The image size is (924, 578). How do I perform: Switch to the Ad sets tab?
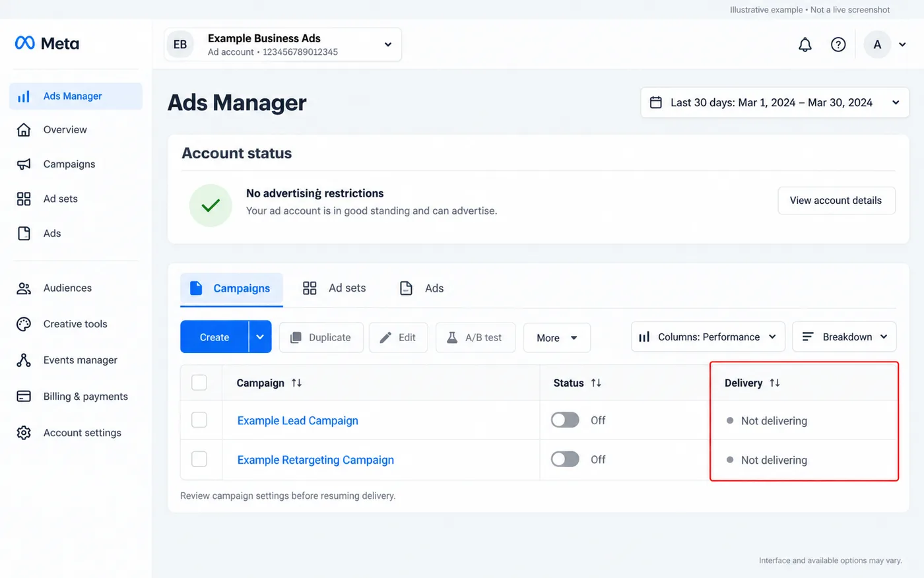(x=334, y=288)
